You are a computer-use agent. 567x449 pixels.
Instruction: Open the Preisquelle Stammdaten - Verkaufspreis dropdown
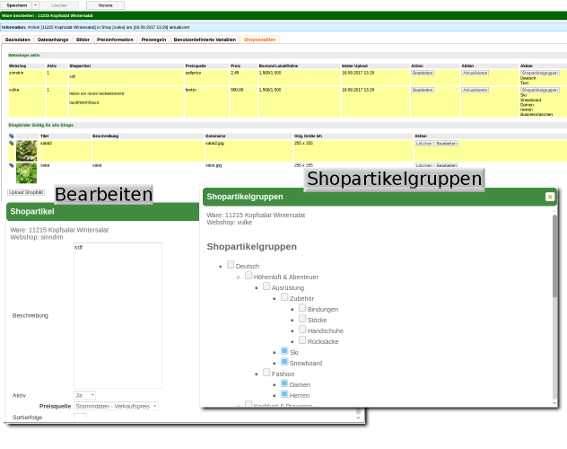116,406
